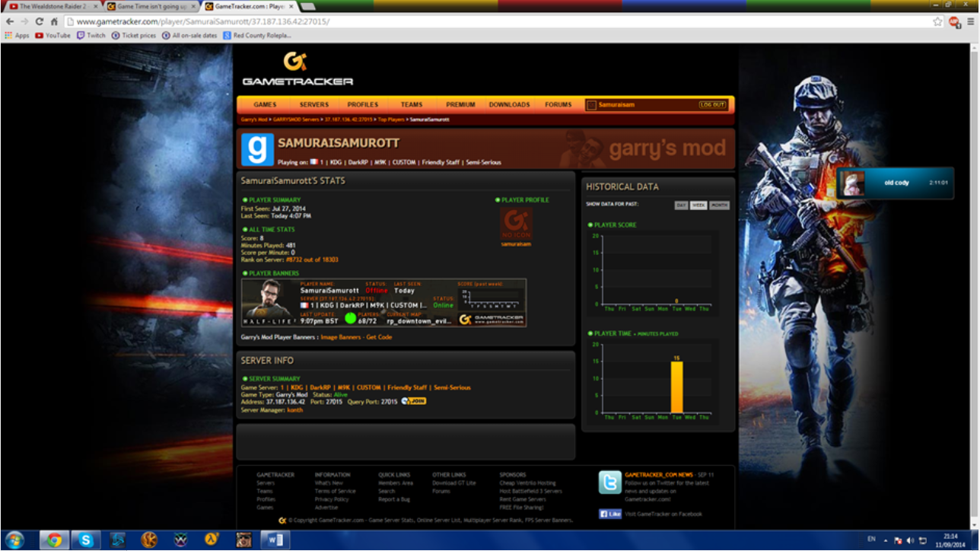Click the browser Back arrow
The image size is (980, 551).
9,21
